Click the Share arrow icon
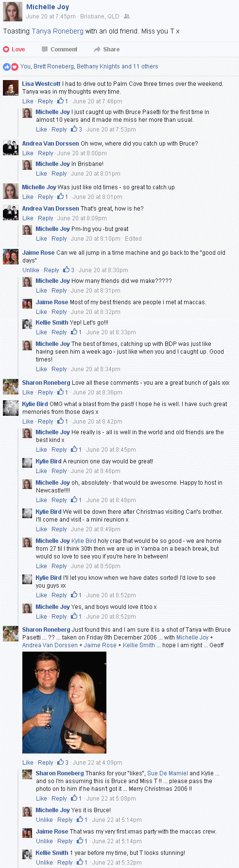 97,49
